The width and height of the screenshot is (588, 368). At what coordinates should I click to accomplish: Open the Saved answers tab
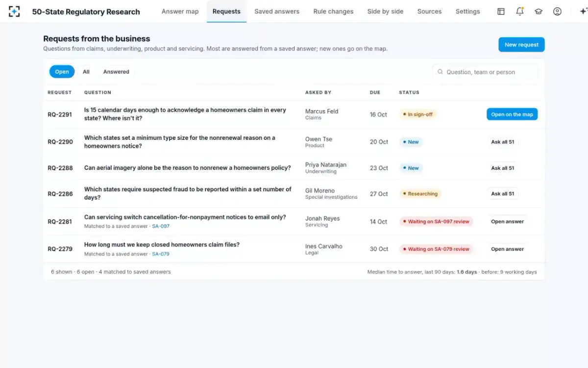pos(277,11)
